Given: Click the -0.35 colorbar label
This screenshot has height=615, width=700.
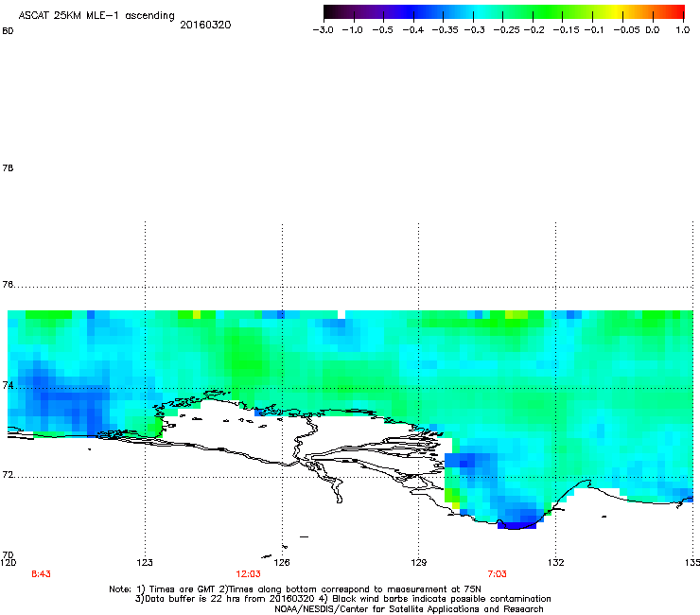Looking at the screenshot, I should 446,30.
